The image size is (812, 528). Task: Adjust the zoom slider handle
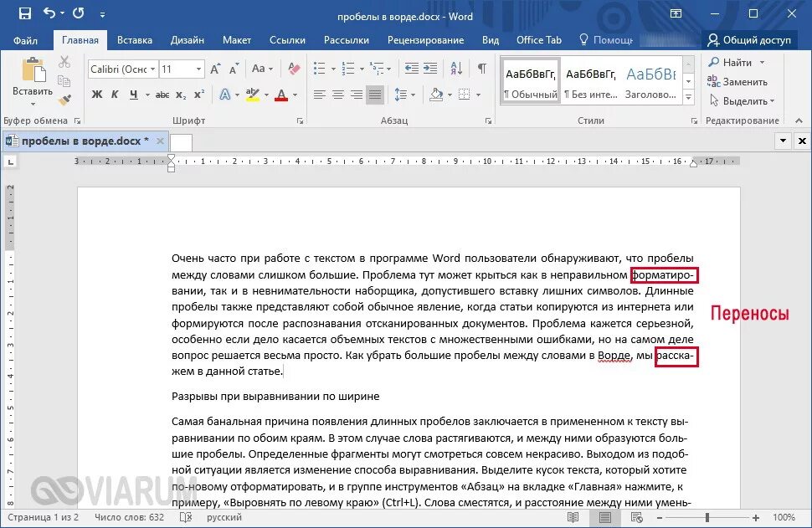click(707, 517)
